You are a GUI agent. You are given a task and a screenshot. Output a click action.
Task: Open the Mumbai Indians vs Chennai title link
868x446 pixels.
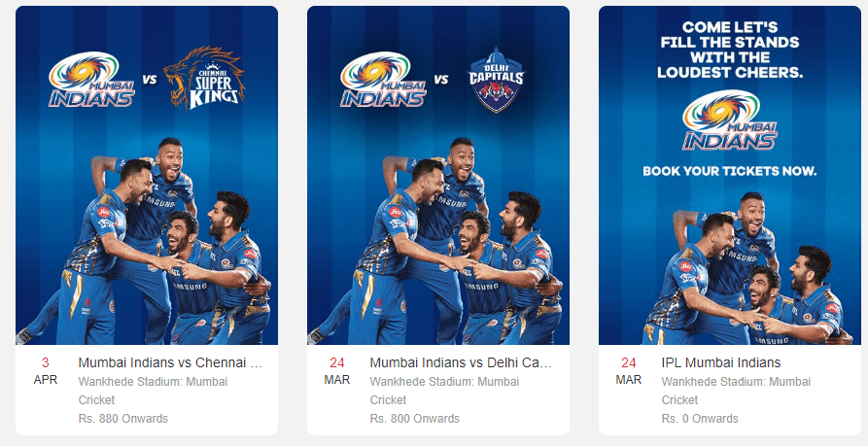point(170,362)
